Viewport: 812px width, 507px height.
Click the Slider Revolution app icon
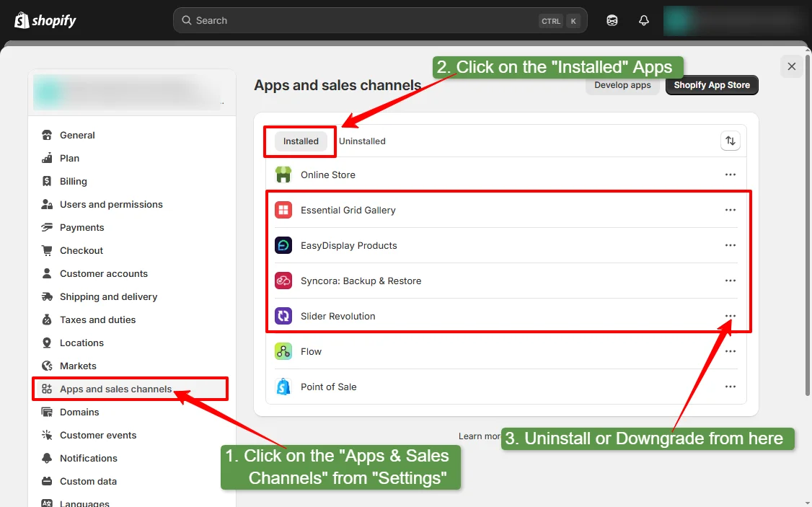(283, 316)
